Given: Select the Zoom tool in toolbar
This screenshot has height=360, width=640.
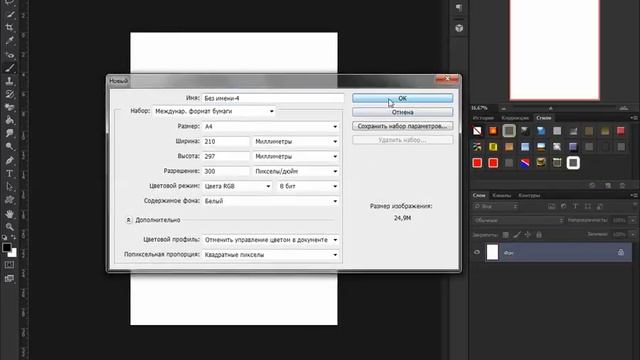Looking at the screenshot, I should pos(10,227).
